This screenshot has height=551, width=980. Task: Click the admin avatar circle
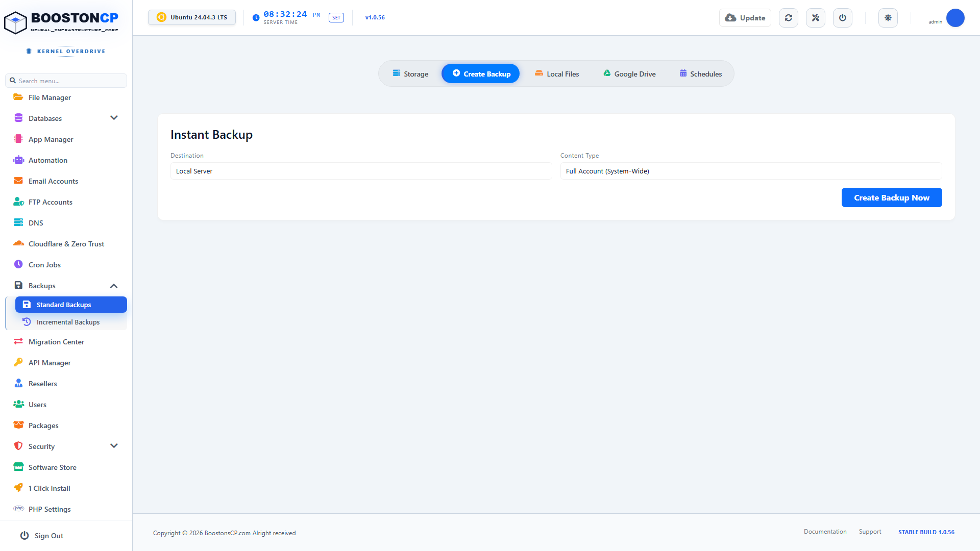coord(955,18)
